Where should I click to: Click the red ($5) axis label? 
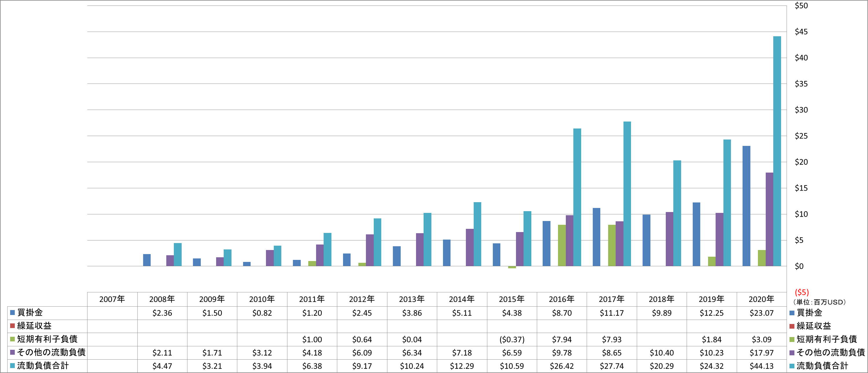(x=802, y=292)
